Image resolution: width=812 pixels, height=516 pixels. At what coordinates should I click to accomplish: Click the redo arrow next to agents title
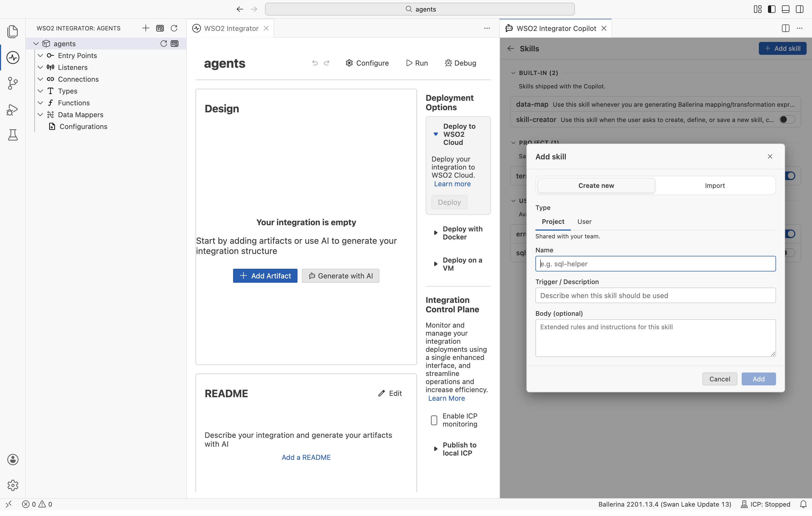coord(327,63)
